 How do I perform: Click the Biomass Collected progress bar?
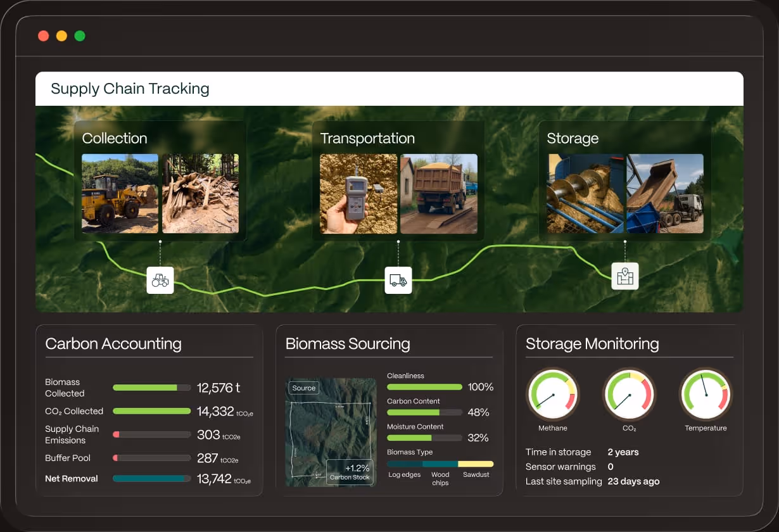[x=152, y=388]
